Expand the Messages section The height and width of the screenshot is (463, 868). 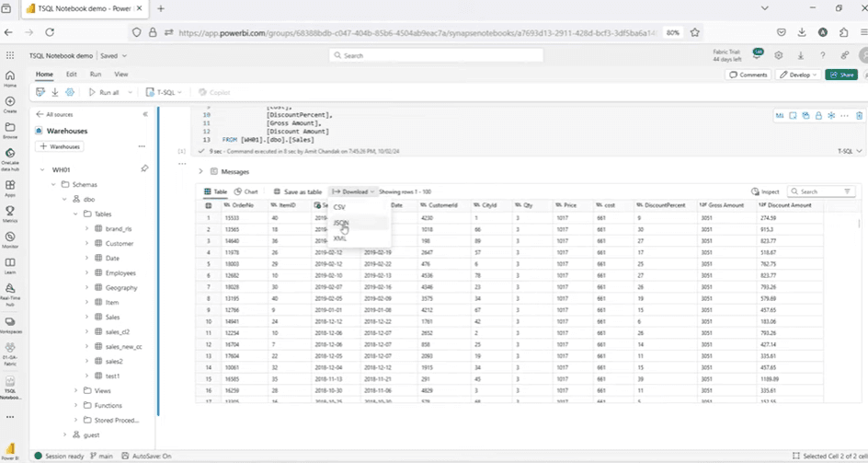[x=200, y=171]
